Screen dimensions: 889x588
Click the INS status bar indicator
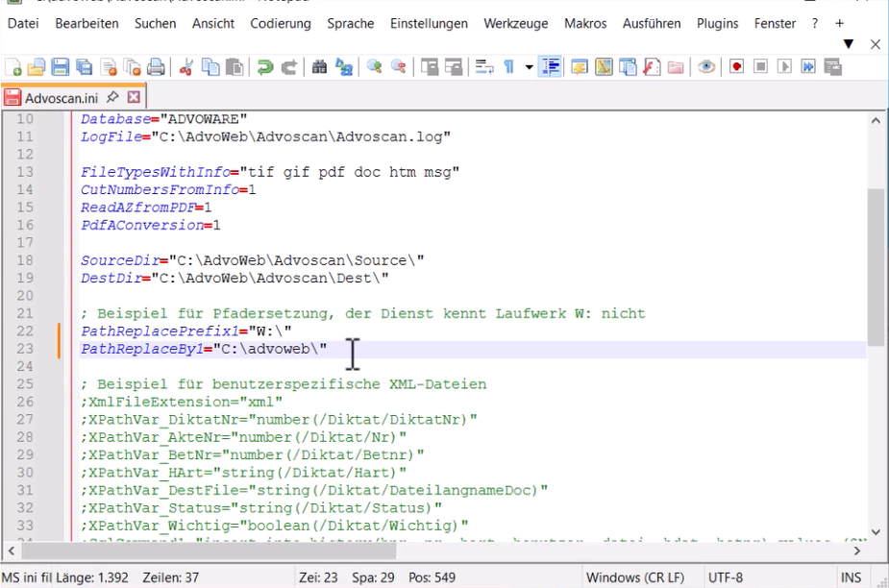[851, 577]
